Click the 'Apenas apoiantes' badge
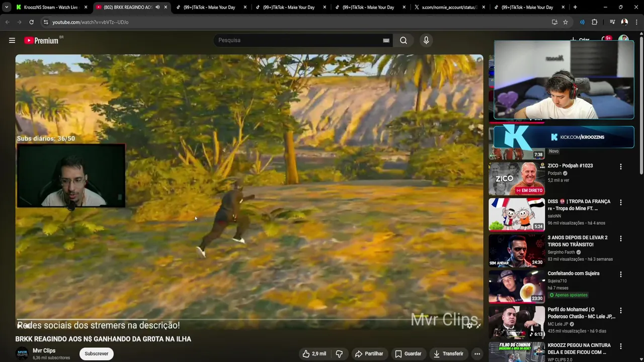 coord(569,295)
